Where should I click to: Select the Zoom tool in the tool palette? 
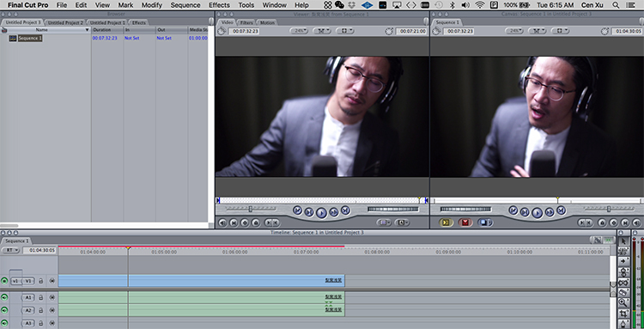pos(623,302)
